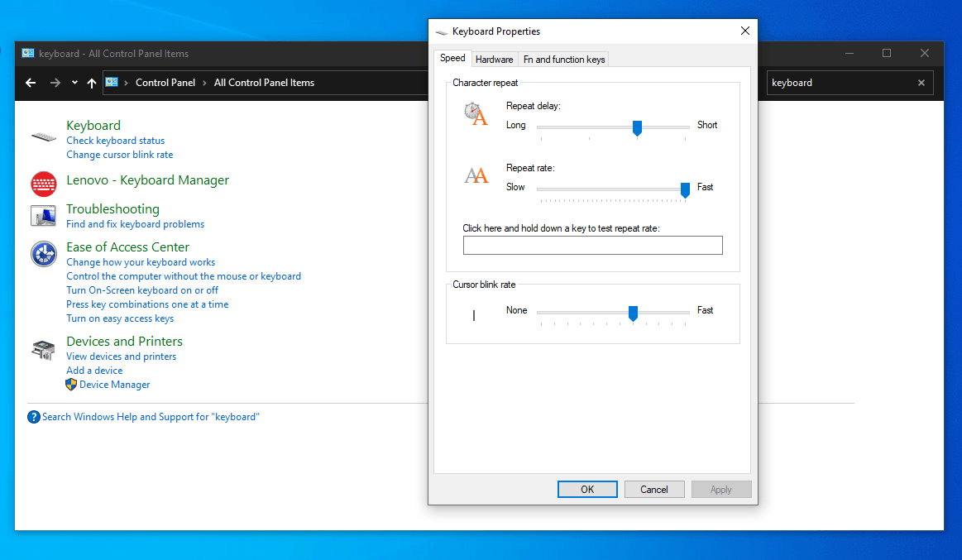Open the Ease of Access Center icon
Image resolution: width=962 pixels, height=560 pixels.
point(43,254)
